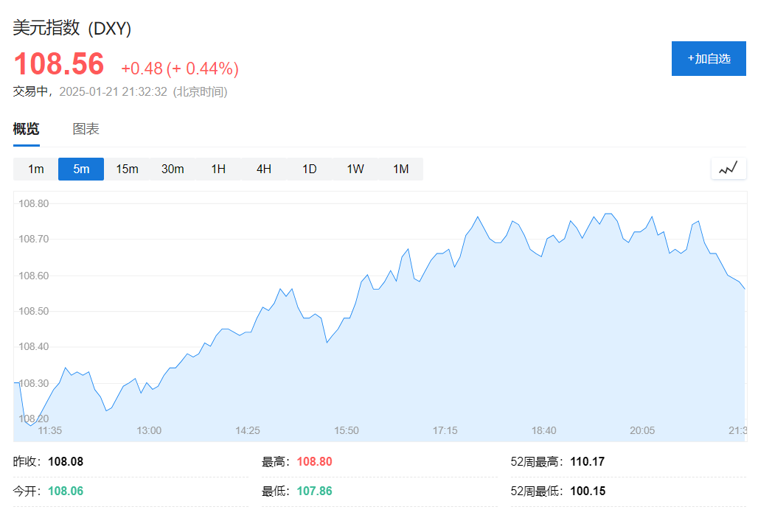The image size is (758, 532).
Task: Switch chart to 15m interval
Action: (x=127, y=169)
